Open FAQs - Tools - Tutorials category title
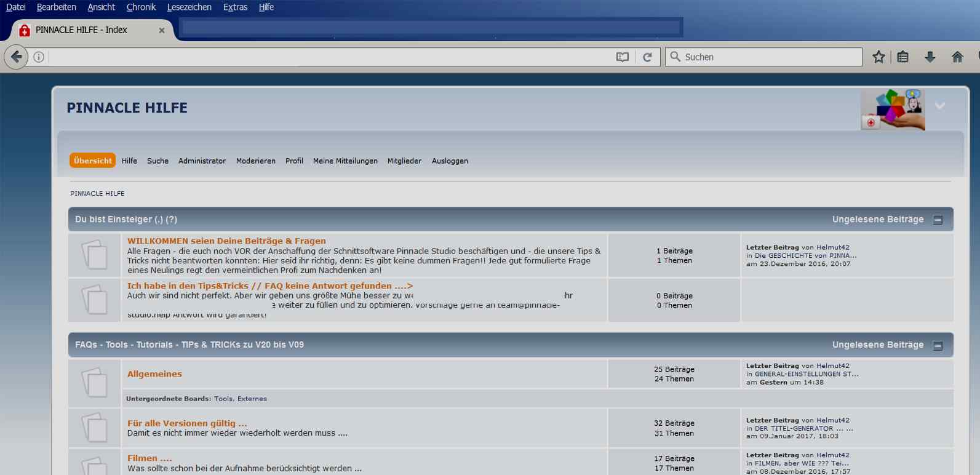This screenshot has height=475, width=980. pos(189,345)
